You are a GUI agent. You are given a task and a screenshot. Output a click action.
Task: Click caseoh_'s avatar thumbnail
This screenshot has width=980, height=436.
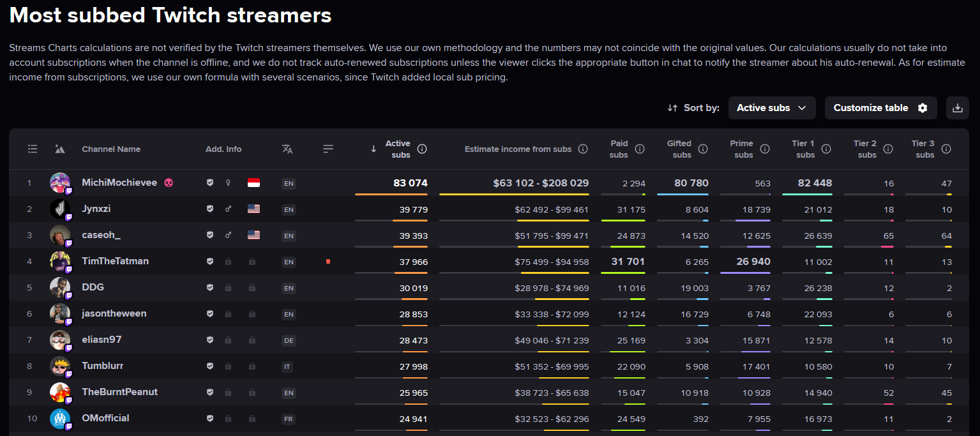[x=60, y=235]
